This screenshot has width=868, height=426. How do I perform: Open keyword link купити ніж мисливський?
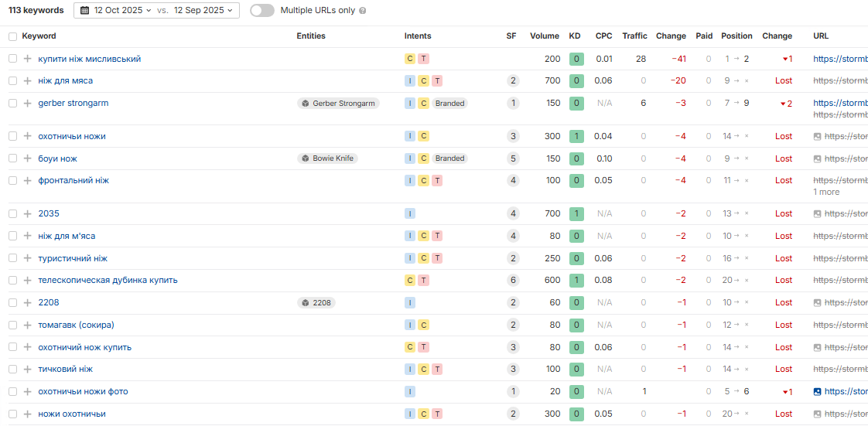click(x=89, y=59)
